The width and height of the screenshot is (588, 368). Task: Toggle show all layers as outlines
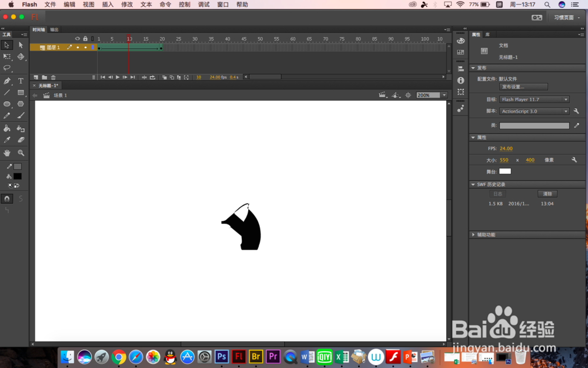point(93,39)
